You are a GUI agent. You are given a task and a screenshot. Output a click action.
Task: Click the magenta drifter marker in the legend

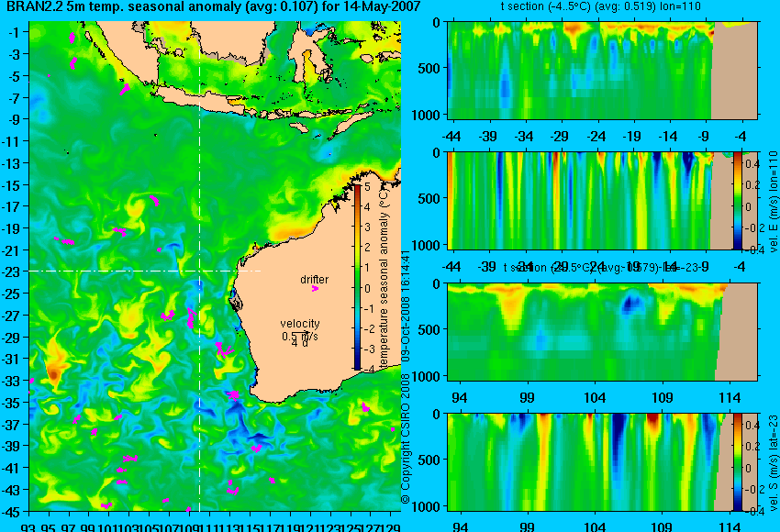pos(315,288)
